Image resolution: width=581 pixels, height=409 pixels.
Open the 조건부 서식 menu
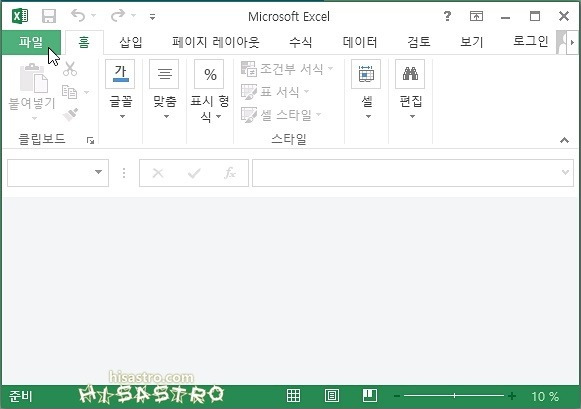(x=287, y=69)
